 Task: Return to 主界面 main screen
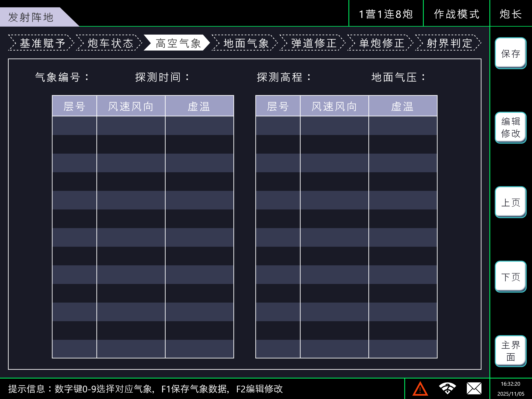coord(510,351)
